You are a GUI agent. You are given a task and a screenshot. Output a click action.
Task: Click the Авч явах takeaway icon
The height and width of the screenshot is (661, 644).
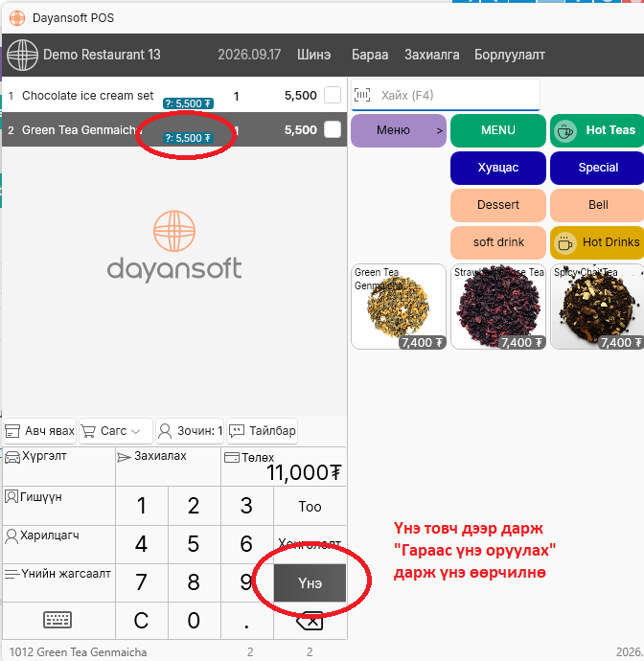(x=12, y=431)
